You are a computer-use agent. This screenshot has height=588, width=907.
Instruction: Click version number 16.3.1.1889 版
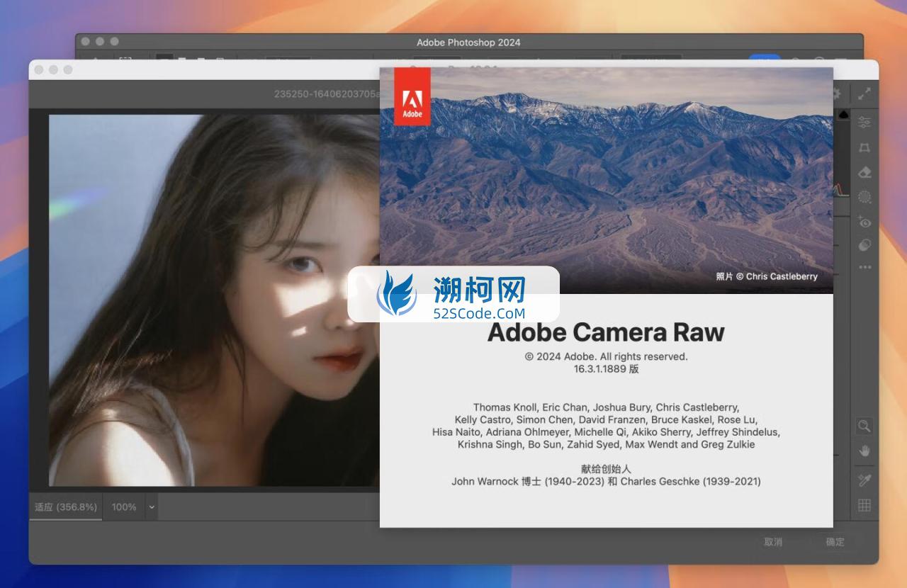pyautogui.click(x=606, y=369)
